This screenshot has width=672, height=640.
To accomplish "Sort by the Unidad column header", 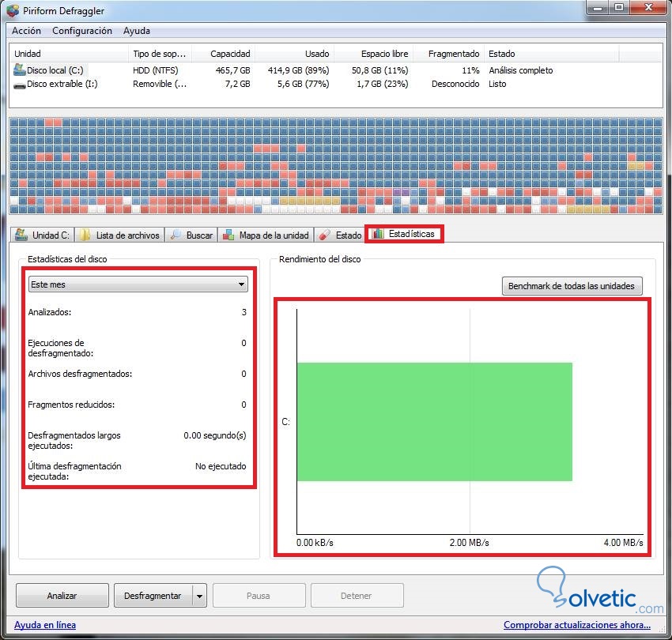I will coord(69,54).
